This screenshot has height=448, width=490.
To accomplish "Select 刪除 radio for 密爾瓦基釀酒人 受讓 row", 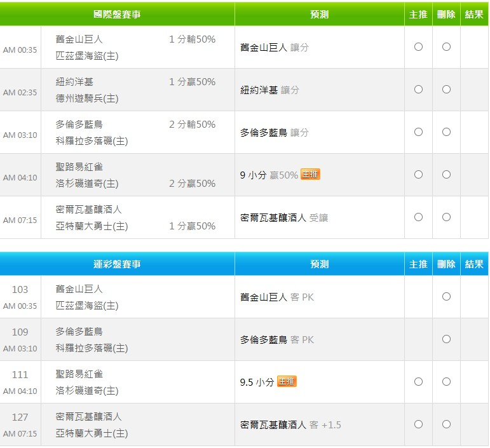I will (446, 217).
